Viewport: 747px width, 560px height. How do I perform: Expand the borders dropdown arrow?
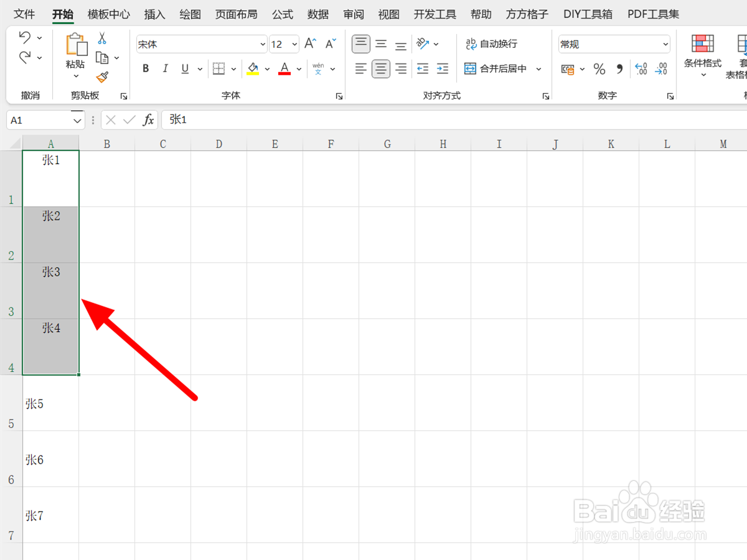point(233,69)
